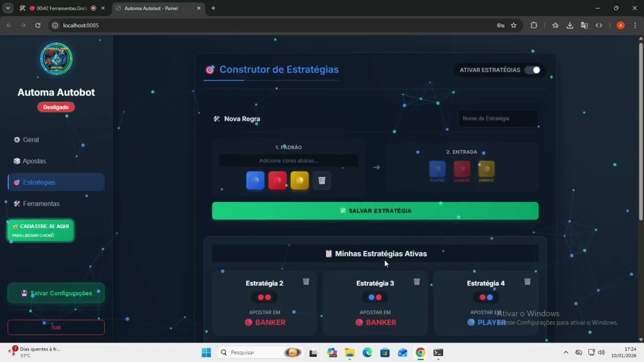Open the Chrome profile avatar

[x=620, y=25]
